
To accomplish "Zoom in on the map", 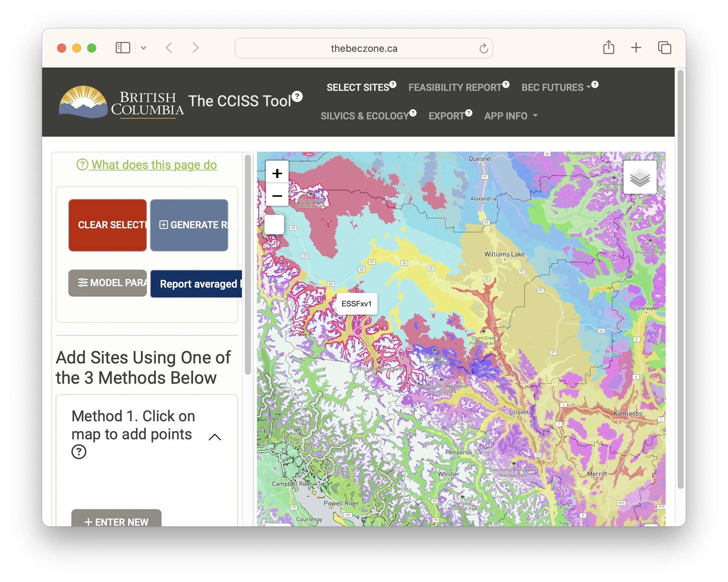I will point(277,173).
